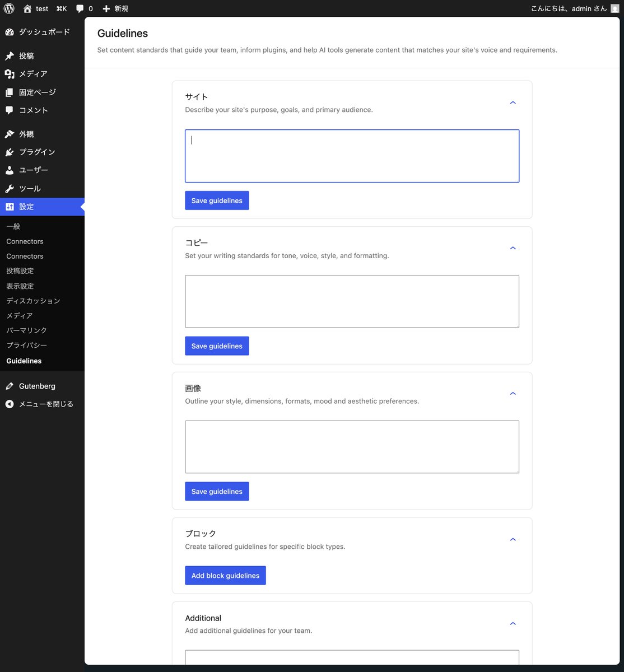Click the メディア library icon in sidebar
This screenshot has height=672, width=624.
tap(10, 74)
